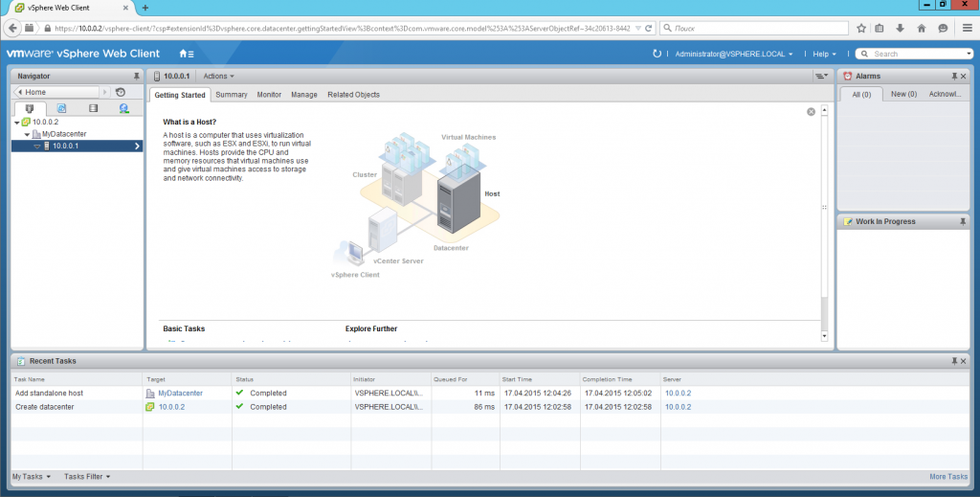Open a new browser tab
This screenshot has height=497, width=980.
(145, 8)
